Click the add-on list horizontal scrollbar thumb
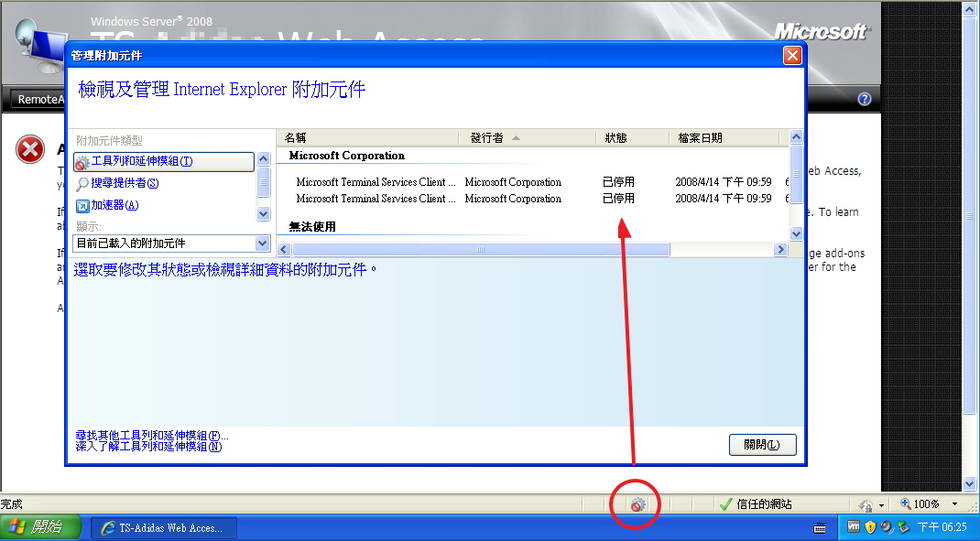The image size is (980, 541). 481,249
